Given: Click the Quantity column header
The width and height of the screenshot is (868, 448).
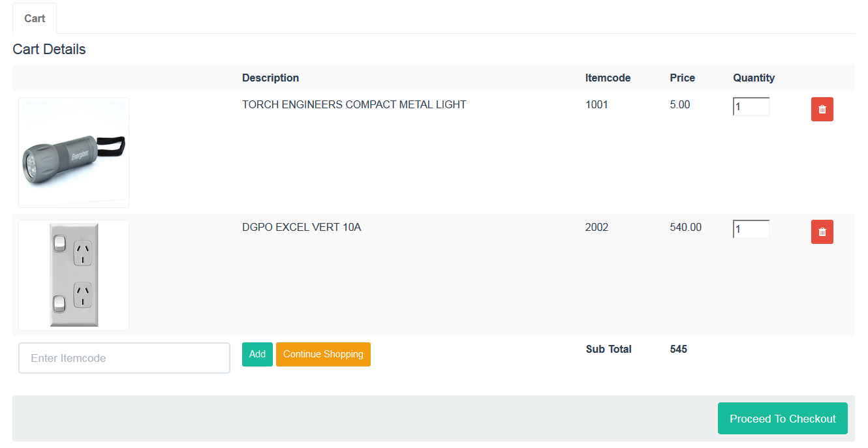Looking at the screenshot, I should click(x=754, y=78).
